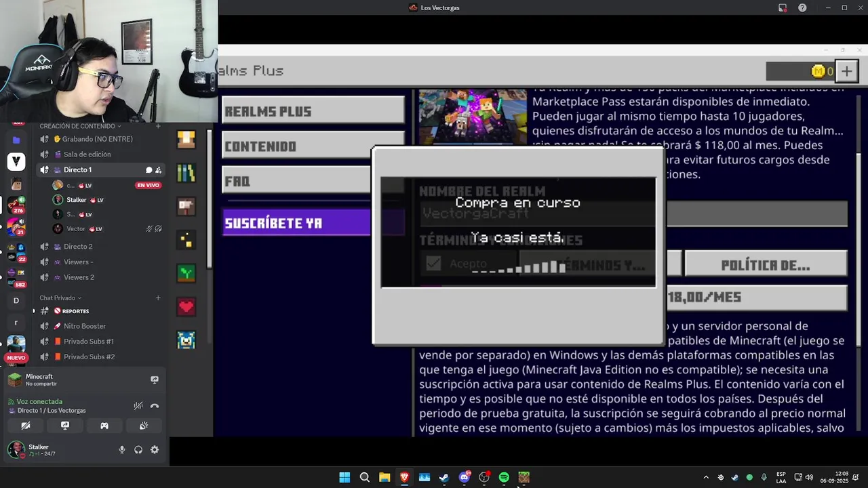Collapse the Chat Privado category
Screen dimensions: 868x488
(x=60, y=298)
